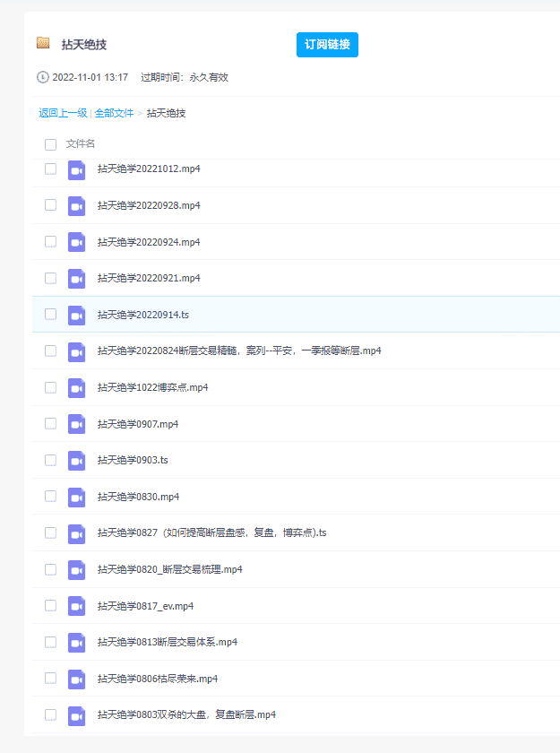Screen dimensions: 560x753
Task: Mark the checkbox for 拈天绝学0903.ts
Action: pyautogui.click(x=50, y=460)
